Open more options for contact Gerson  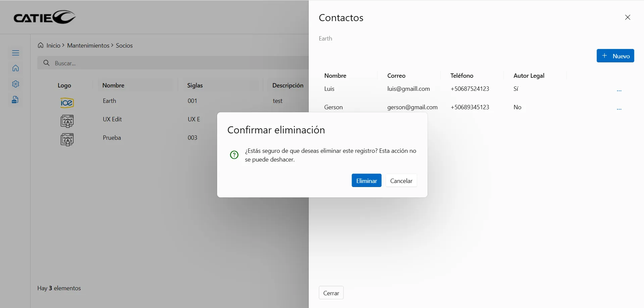619,109
